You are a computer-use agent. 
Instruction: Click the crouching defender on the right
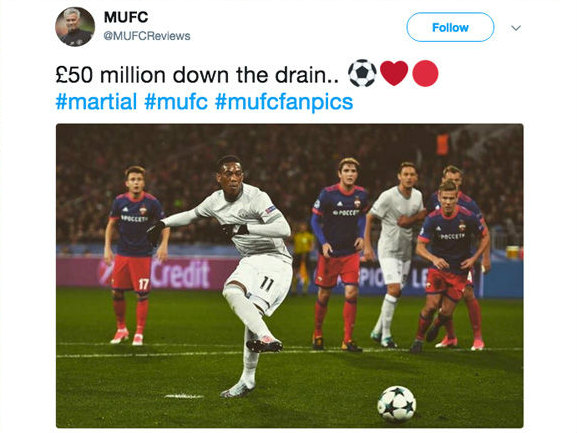[449, 265]
